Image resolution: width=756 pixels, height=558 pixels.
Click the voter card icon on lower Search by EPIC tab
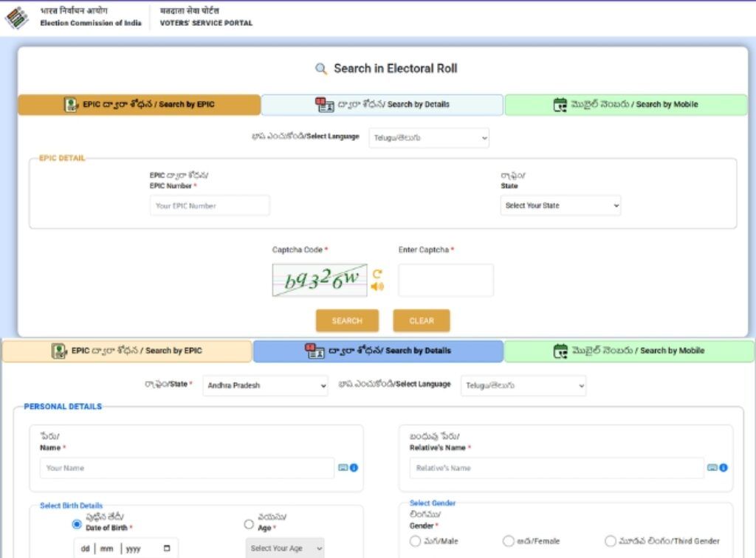(x=59, y=351)
